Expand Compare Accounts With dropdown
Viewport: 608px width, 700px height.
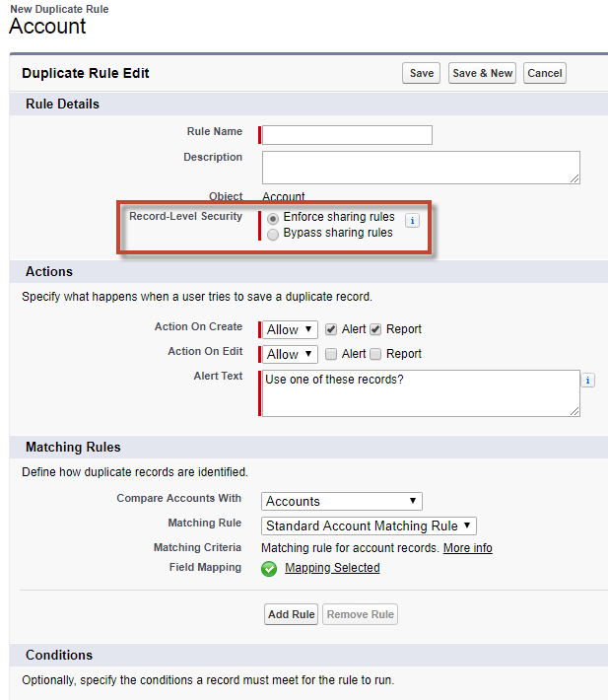tap(342, 501)
